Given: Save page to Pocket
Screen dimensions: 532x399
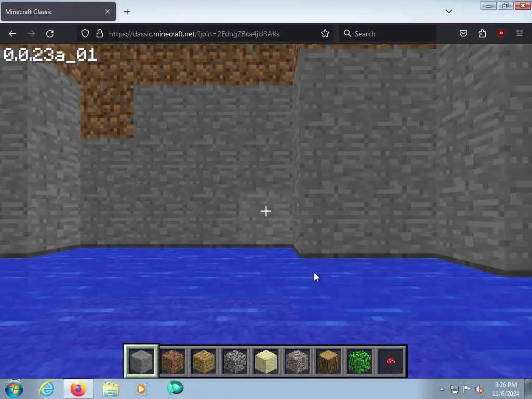Looking at the screenshot, I should [463, 33].
